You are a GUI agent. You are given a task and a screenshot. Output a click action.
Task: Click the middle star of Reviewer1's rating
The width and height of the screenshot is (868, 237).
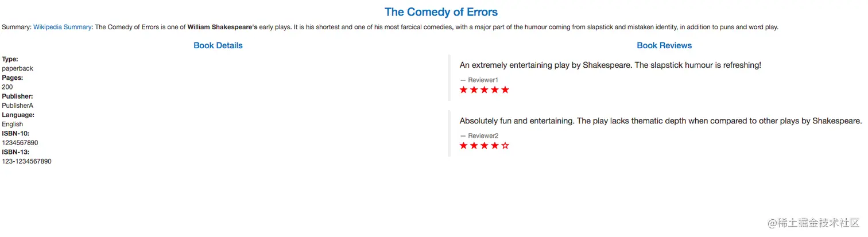point(485,90)
